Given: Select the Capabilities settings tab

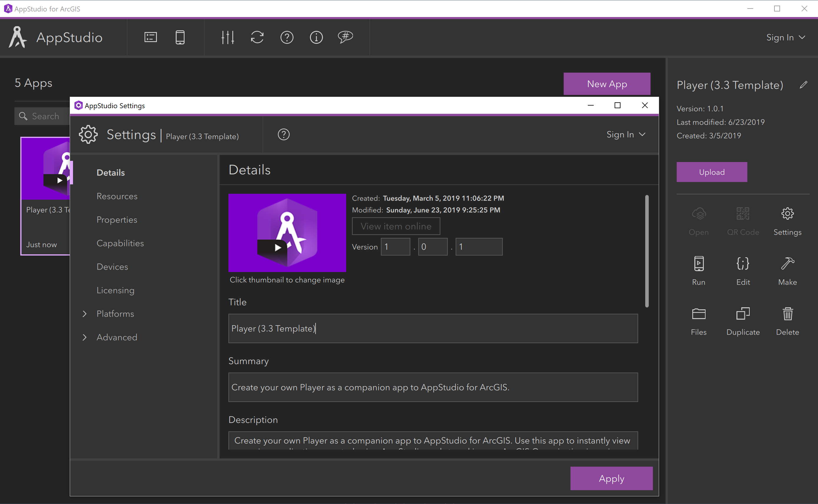Looking at the screenshot, I should [120, 243].
